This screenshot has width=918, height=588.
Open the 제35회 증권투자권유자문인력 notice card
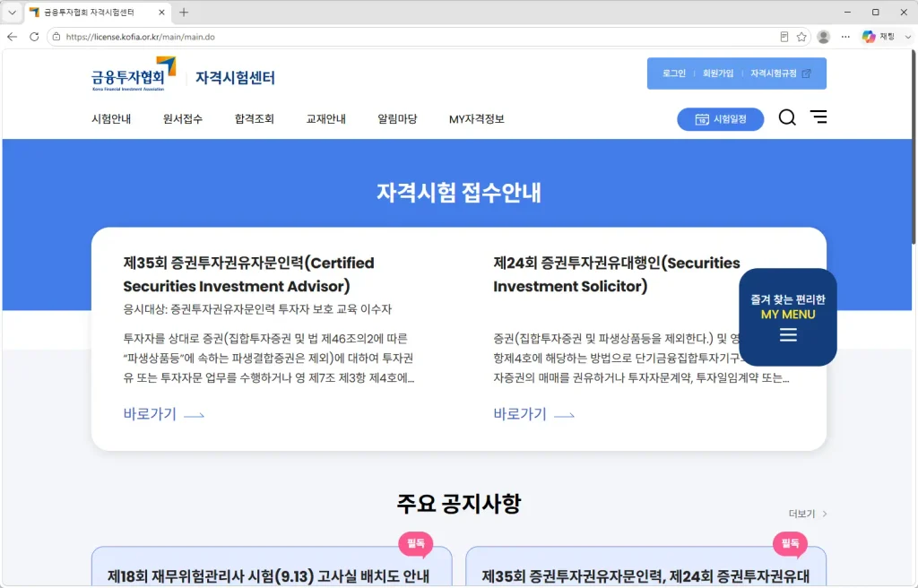coord(645,566)
